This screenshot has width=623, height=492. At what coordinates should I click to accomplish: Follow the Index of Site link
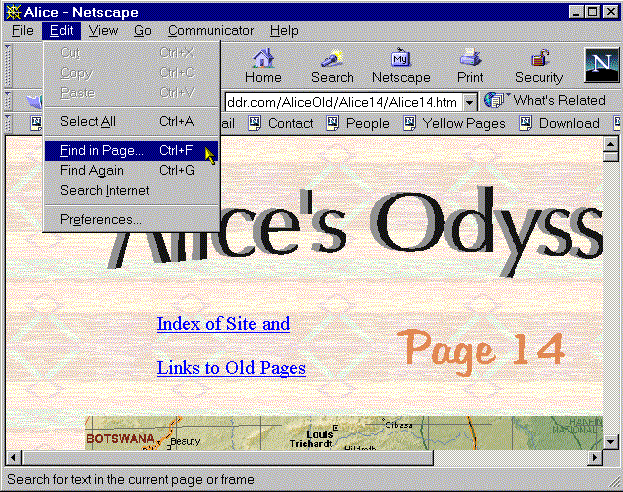point(223,324)
